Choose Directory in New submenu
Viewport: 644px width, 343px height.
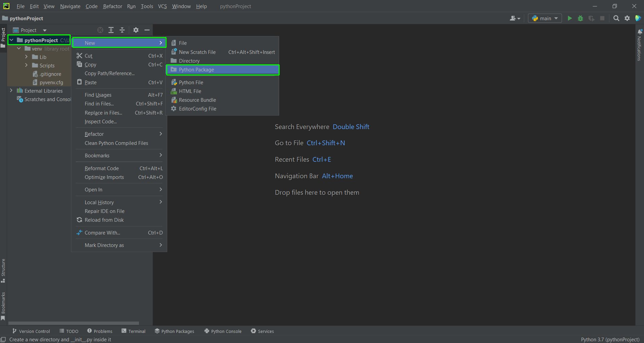click(x=222, y=61)
